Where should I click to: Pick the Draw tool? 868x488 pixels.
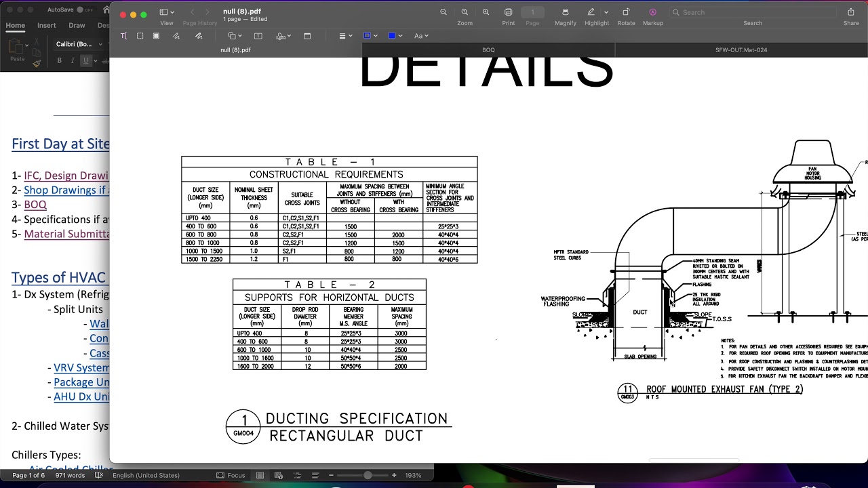pos(199,36)
